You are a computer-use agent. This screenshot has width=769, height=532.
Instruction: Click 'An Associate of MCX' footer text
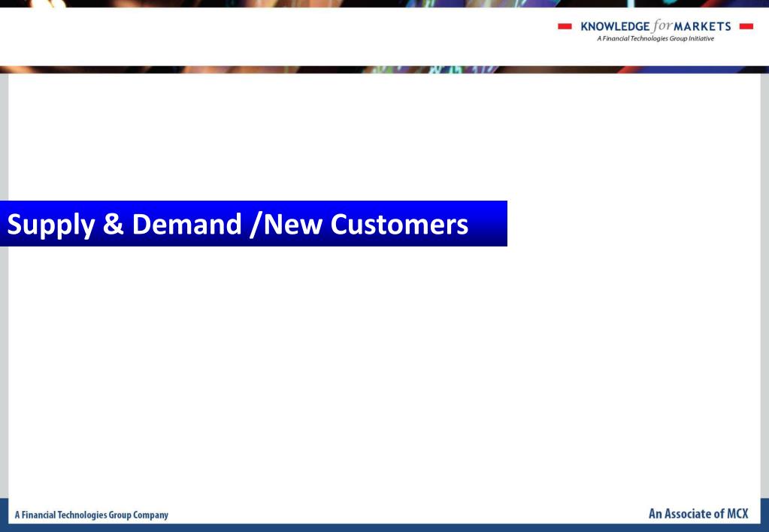pyautogui.click(x=698, y=513)
